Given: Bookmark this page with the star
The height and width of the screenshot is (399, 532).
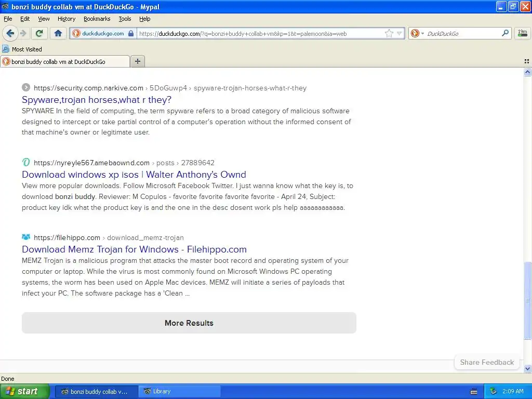Looking at the screenshot, I should coord(389,33).
